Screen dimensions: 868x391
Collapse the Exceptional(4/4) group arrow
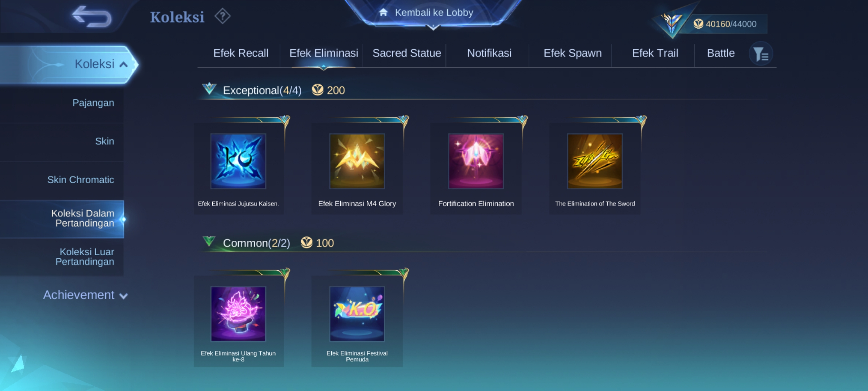pos(209,88)
